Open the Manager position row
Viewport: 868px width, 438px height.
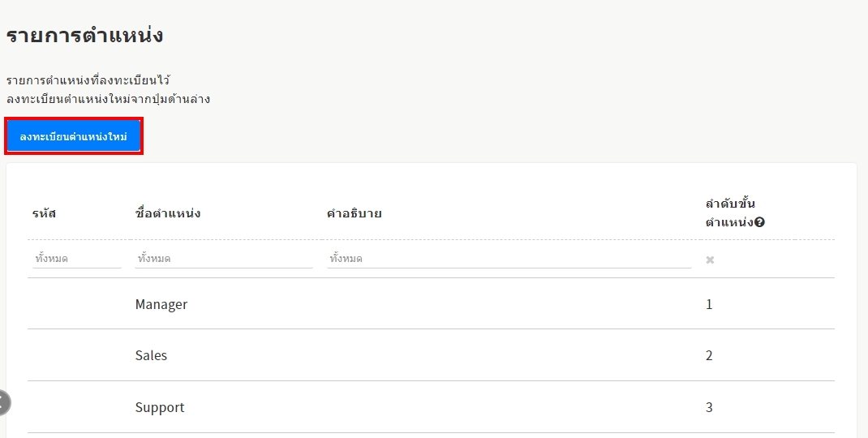161,304
